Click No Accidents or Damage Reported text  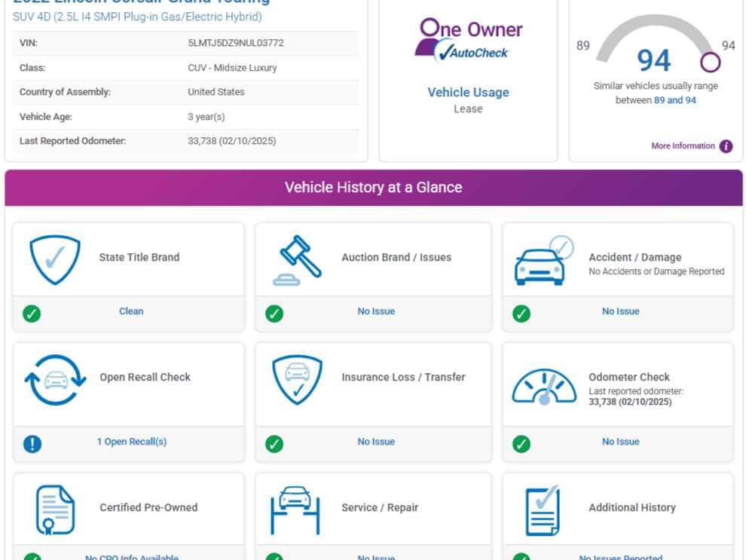656,271
